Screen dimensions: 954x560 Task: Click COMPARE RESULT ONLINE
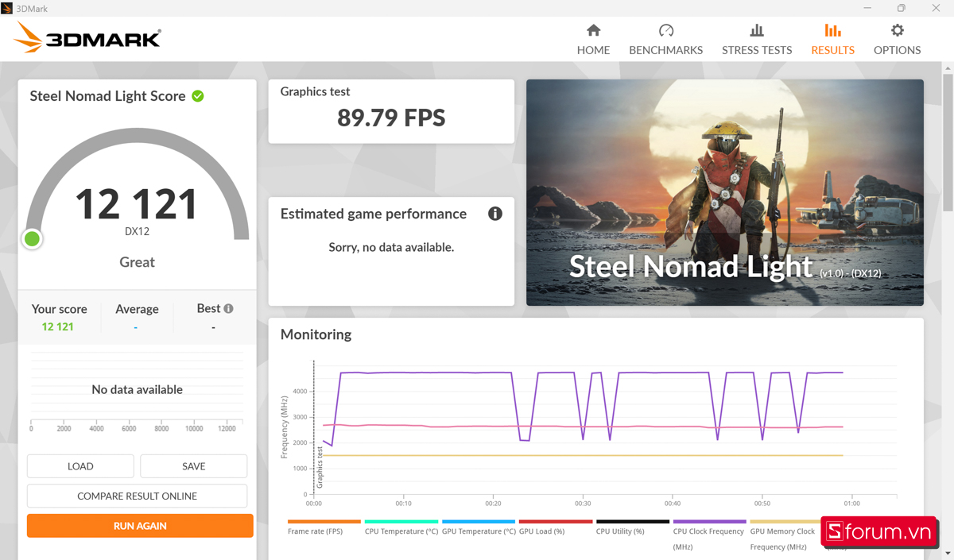(137, 496)
